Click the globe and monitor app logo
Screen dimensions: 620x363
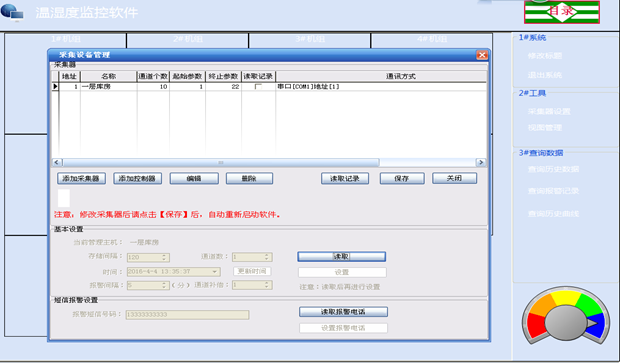tap(12, 12)
